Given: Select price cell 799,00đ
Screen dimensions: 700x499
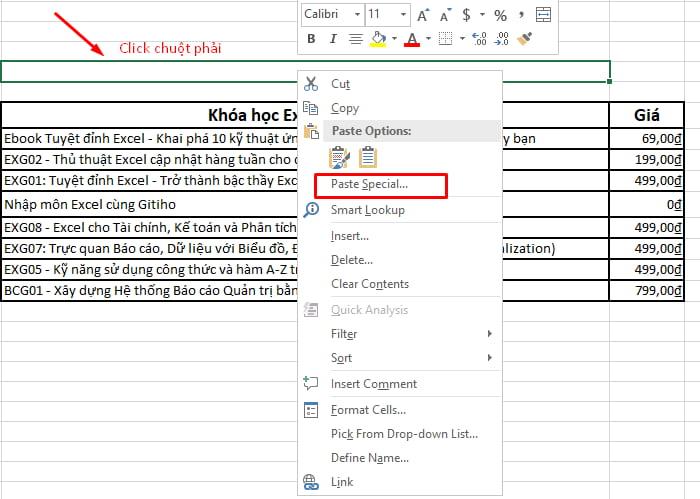Looking at the screenshot, I should pos(646,291).
